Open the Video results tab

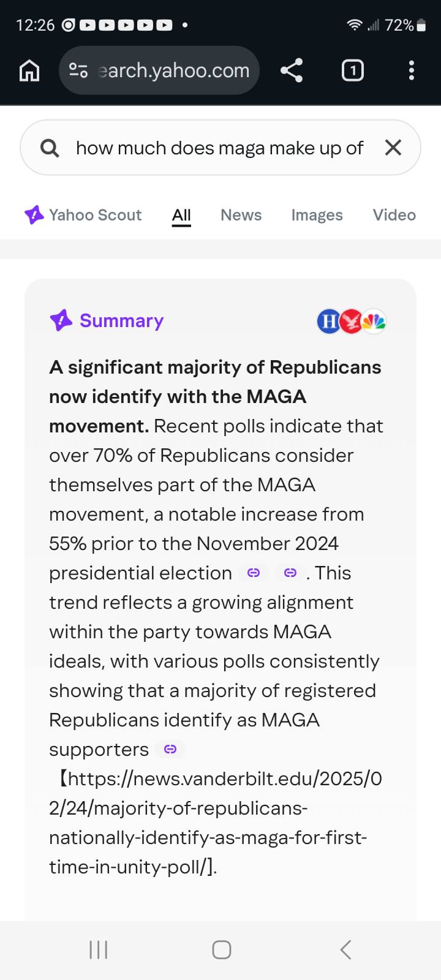click(394, 215)
